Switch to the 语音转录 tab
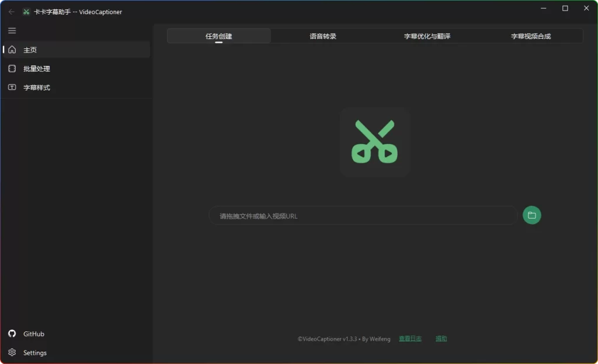This screenshot has height=364, width=598. pos(322,36)
